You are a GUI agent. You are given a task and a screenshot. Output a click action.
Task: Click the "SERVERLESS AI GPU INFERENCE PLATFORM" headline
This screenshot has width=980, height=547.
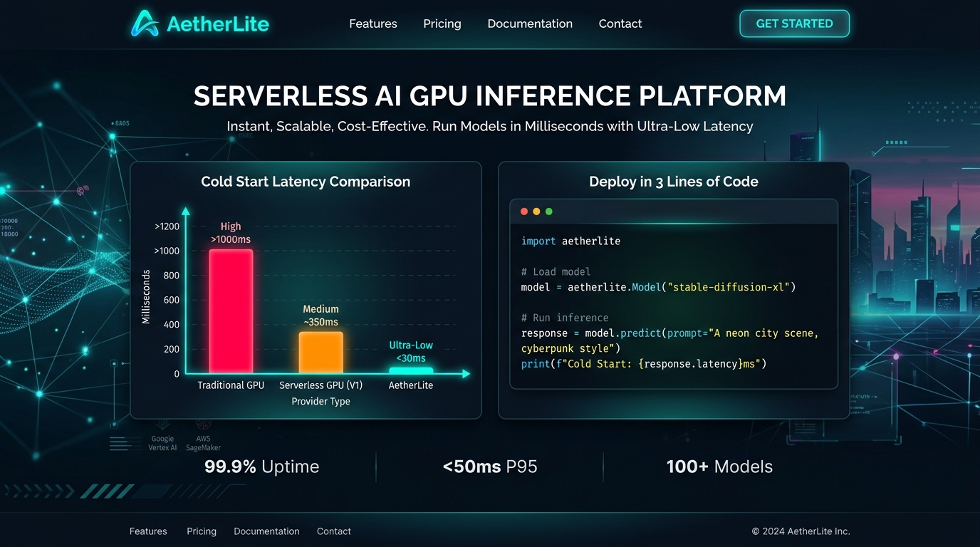click(x=490, y=96)
